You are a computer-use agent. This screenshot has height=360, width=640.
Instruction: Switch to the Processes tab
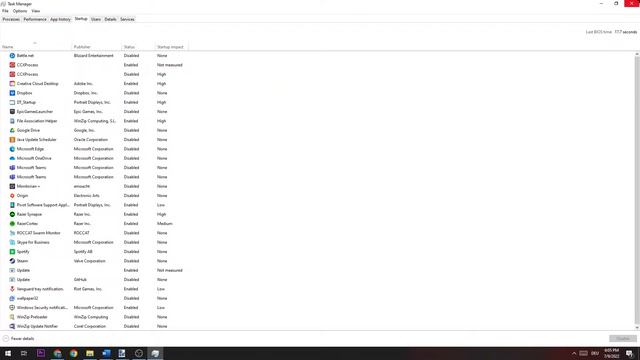pyautogui.click(x=11, y=19)
